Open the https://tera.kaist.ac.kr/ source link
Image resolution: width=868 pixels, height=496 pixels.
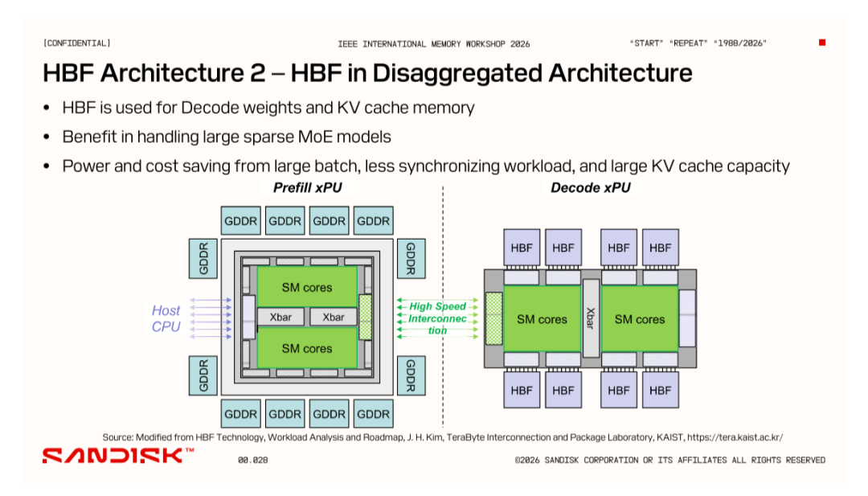pos(735,437)
